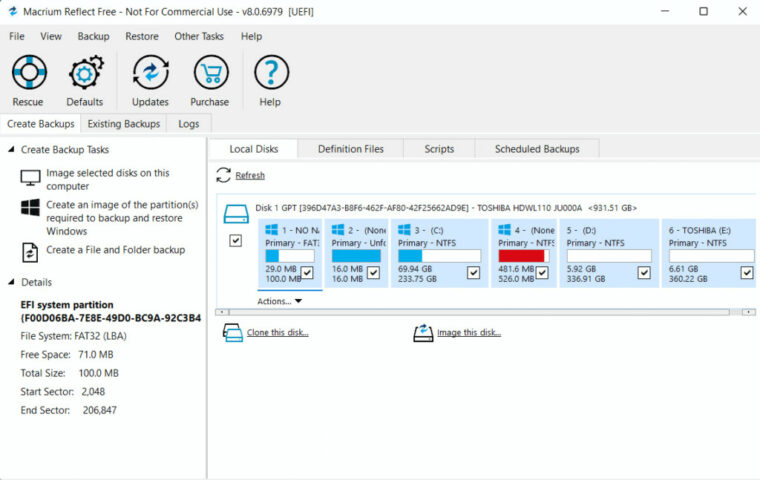
Task: Click the Refresh link
Action: [250, 176]
